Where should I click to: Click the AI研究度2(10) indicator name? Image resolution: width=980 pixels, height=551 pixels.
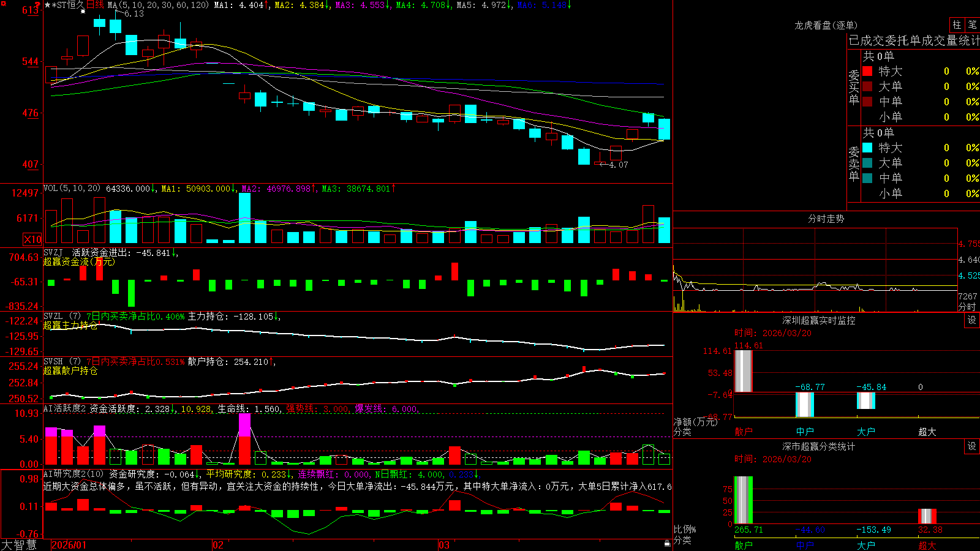(73, 474)
